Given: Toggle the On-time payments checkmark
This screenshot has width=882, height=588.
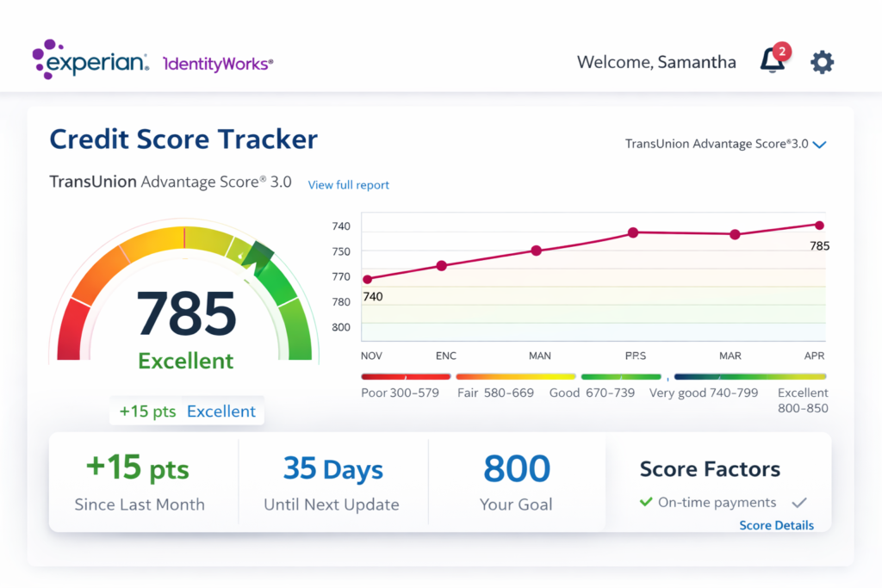Looking at the screenshot, I should 644,502.
